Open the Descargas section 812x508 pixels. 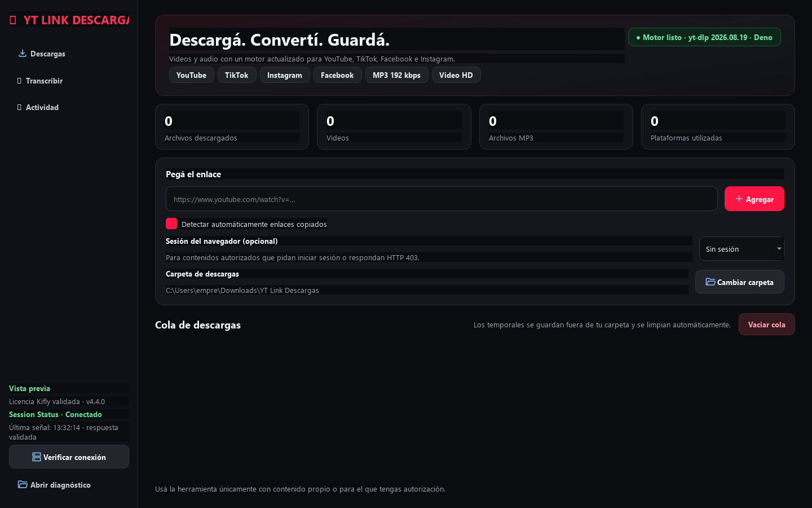click(69, 54)
